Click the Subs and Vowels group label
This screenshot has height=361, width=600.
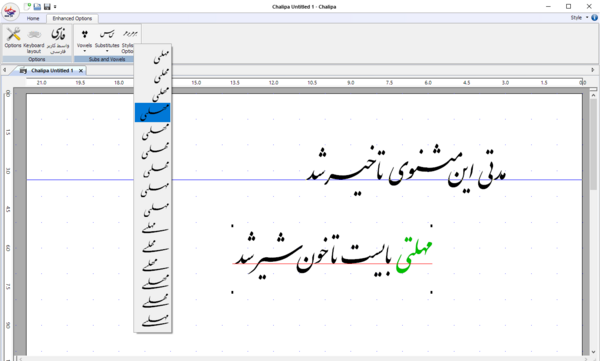(107, 59)
